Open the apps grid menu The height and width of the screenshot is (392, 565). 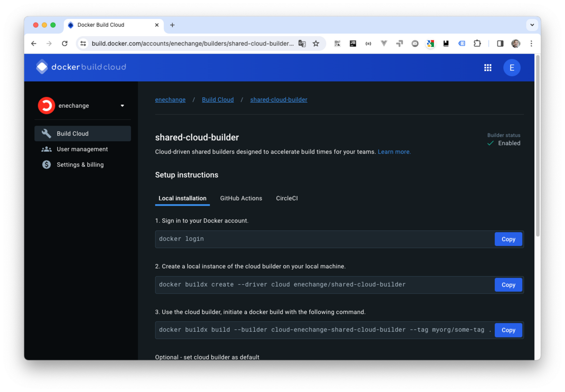(x=488, y=68)
